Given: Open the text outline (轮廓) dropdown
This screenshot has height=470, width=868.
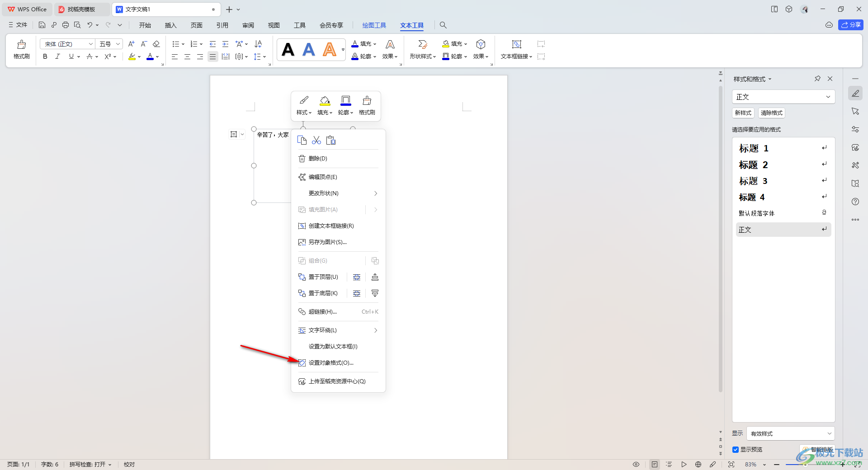Looking at the screenshot, I should tap(364, 56).
